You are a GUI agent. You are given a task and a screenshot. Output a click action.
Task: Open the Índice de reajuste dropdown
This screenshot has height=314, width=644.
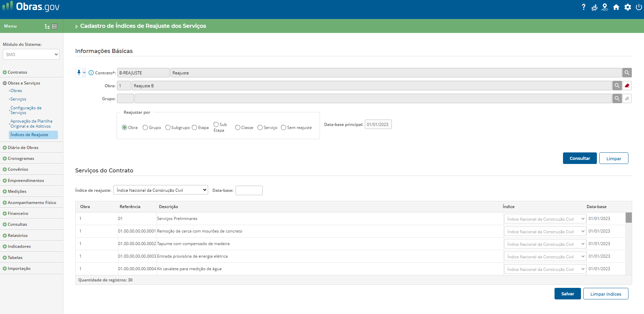[160, 190]
